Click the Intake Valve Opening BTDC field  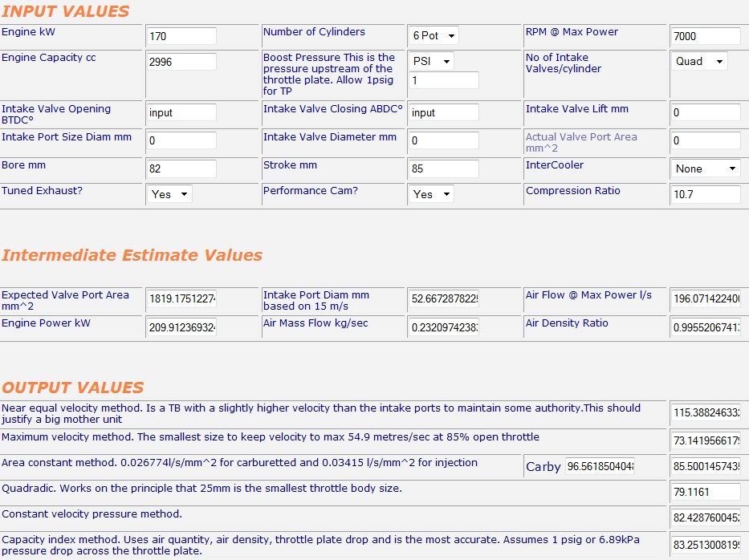tap(180, 113)
